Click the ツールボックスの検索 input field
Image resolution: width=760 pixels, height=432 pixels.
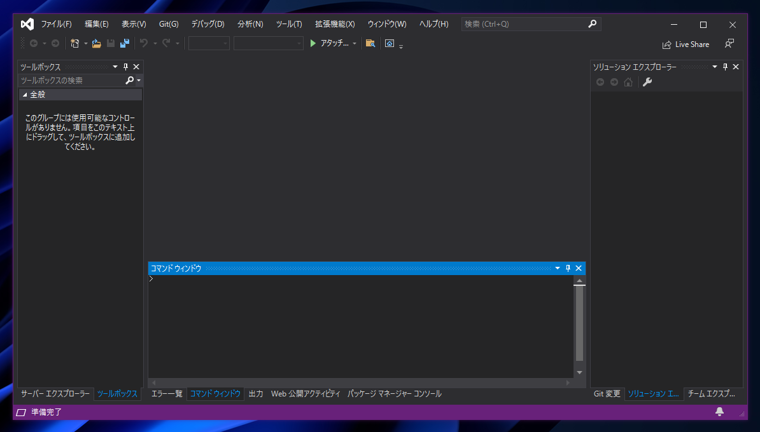pos(71,80)
